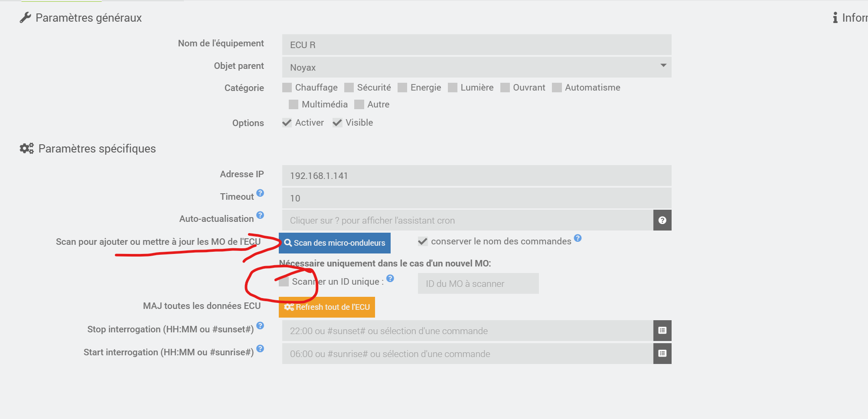Tick the Automatisme category checkbox
This screenshot has height=419, width=868.
(x=557, y=88)
